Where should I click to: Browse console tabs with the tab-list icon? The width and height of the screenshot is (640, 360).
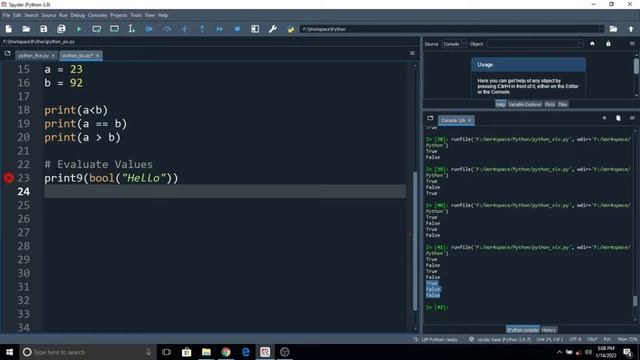tap(430, 118)
